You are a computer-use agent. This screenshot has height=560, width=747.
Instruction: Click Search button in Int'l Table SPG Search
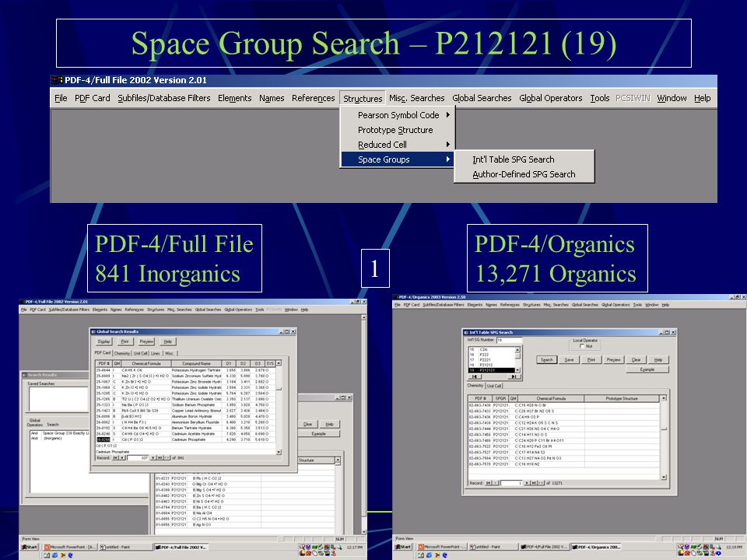pos(547,359)
